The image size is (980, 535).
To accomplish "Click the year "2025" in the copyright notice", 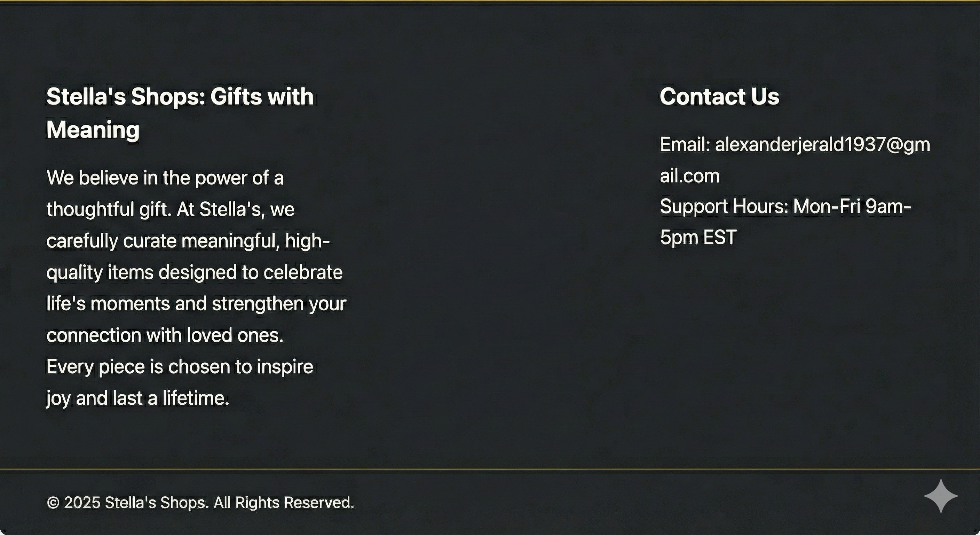I will tap(82, 503).
